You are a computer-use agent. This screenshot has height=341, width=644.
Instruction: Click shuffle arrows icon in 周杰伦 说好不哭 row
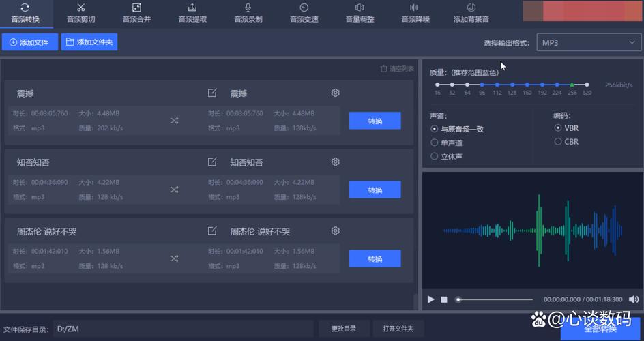click(174, 258)
